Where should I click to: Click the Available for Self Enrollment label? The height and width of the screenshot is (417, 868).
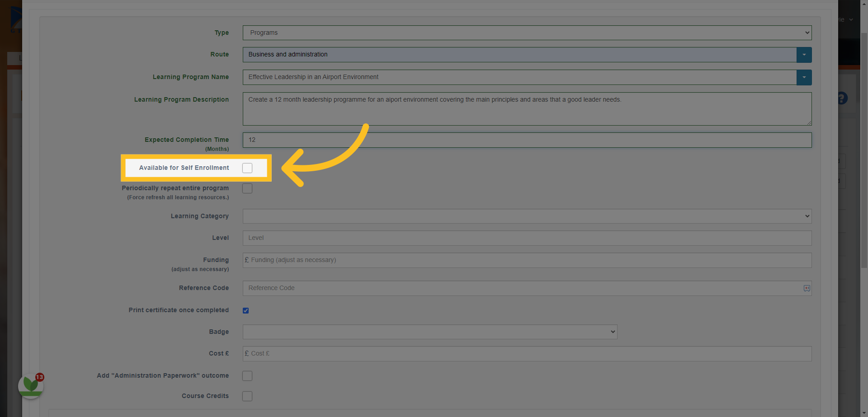184,168
